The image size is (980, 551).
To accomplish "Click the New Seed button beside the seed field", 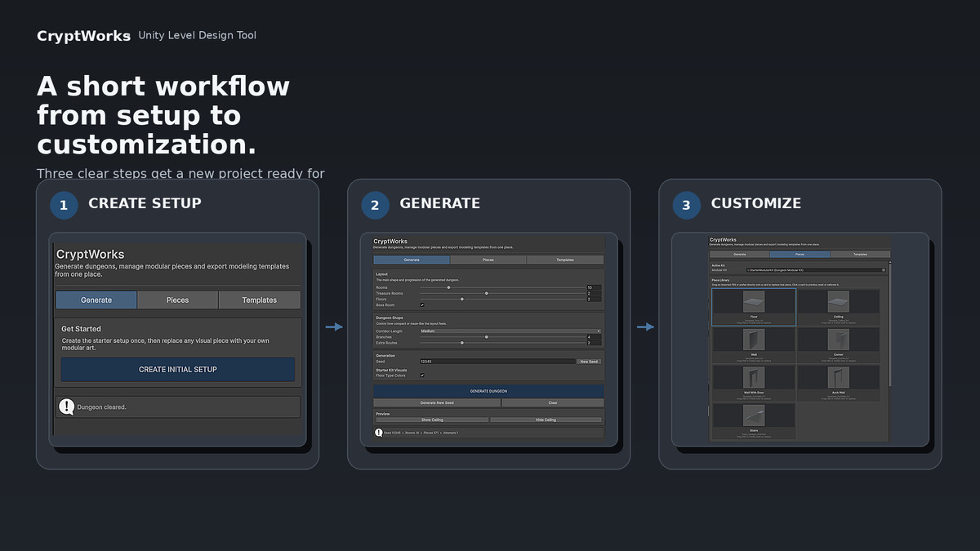I will click(589, 362).
